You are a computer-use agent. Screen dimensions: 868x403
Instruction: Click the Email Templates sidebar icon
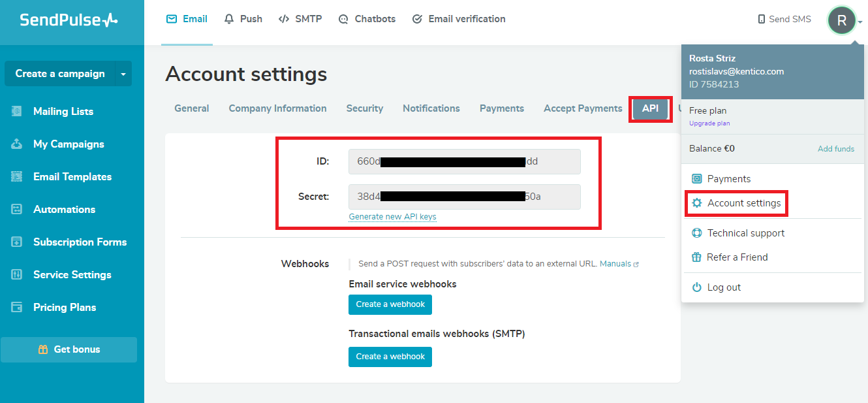(x=17, y=176)
